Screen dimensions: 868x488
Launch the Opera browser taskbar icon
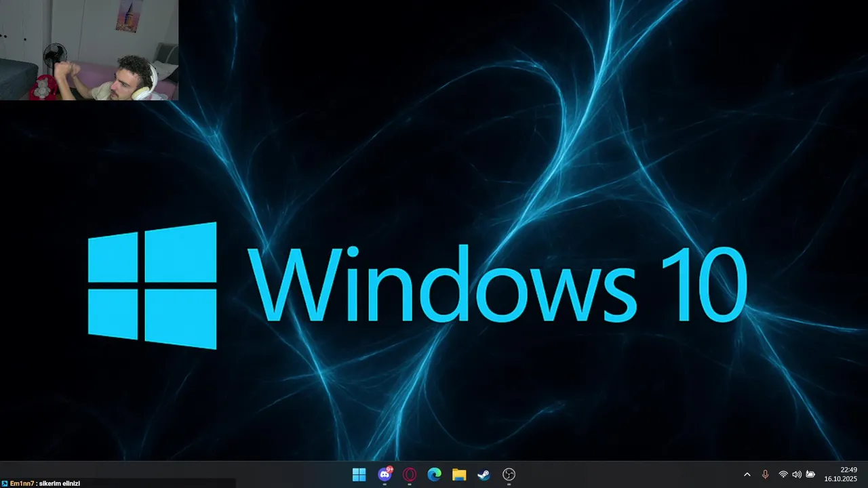[410, 474]
